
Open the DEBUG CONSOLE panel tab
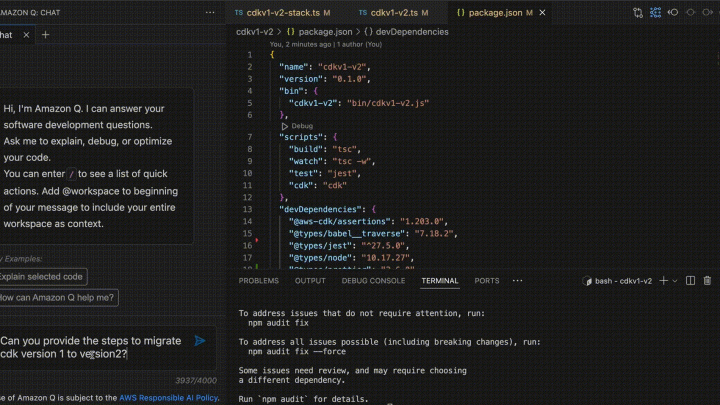click(x=373, y=281)
